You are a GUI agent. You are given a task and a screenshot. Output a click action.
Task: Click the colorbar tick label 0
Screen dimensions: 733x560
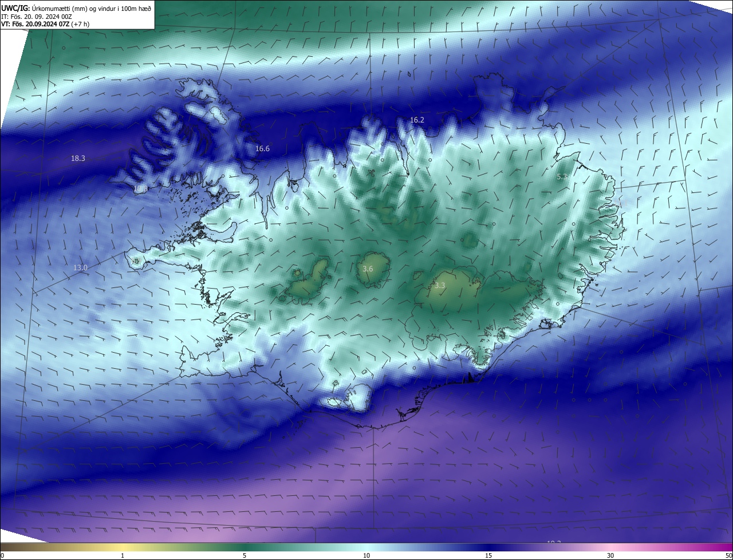pyautogui.click(x=2, y=555)
